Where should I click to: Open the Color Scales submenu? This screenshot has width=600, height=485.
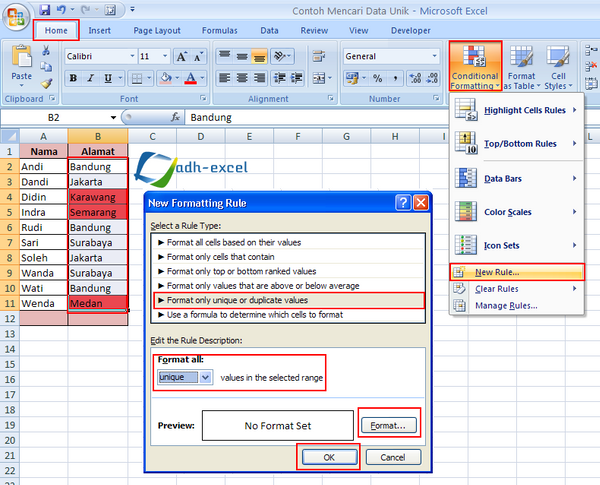point(516,212)
